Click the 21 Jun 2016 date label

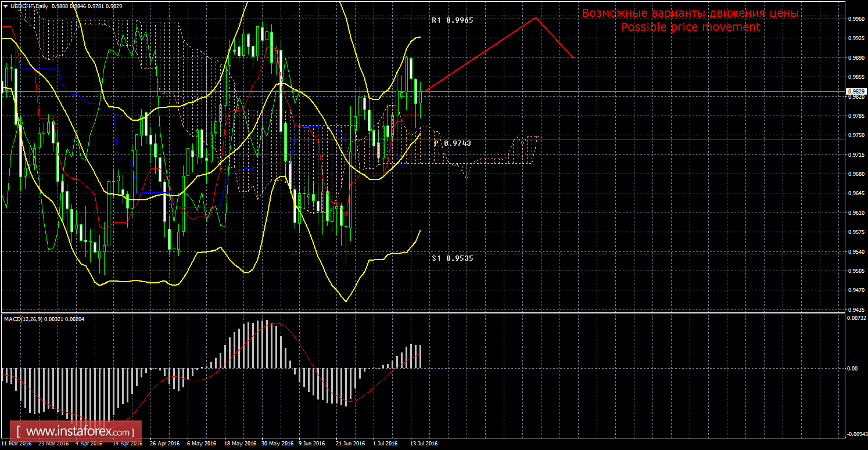tap(350, 444)
